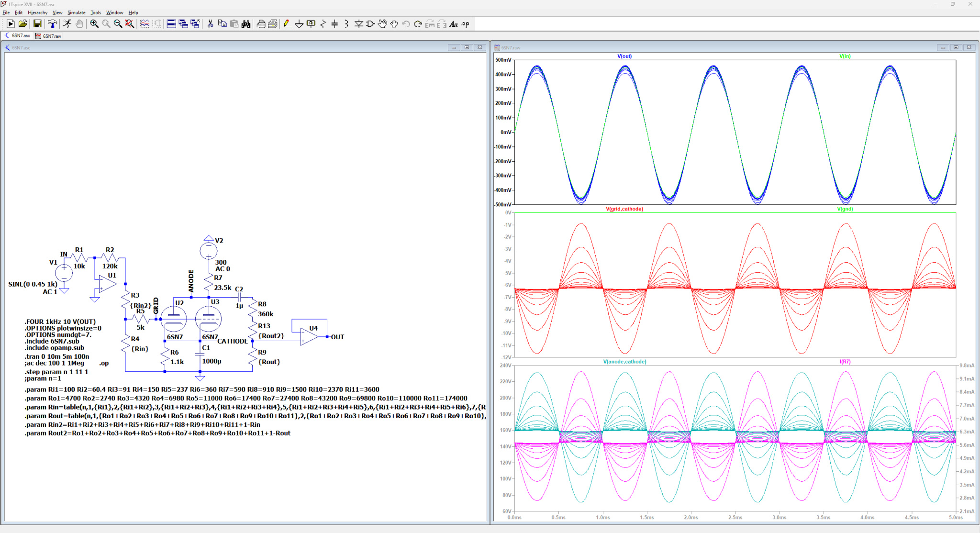Open the Edit menu
The height and width of the screenshot is (533, 980).
tap(19, 13)
